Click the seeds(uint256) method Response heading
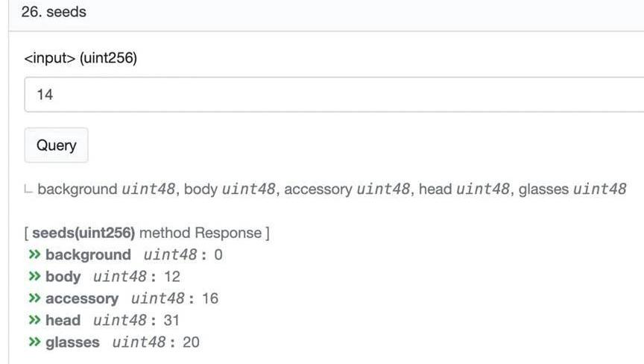The width and height of the screenshot is (644, 364). [x=147, y=233]
